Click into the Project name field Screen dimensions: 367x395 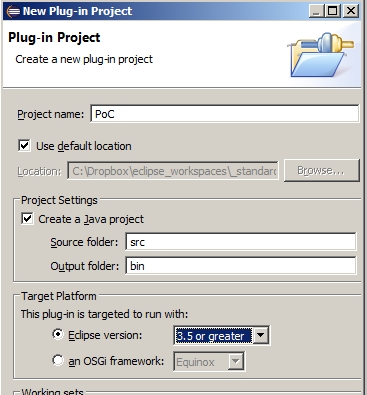pos(225,114)
